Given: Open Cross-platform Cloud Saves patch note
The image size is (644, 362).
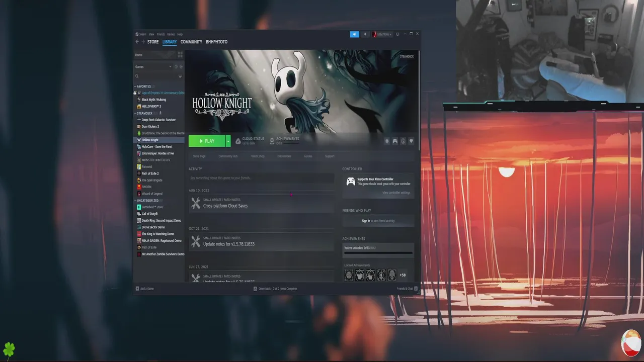Looking at the screenshot, I should click(x=225, y=206).
